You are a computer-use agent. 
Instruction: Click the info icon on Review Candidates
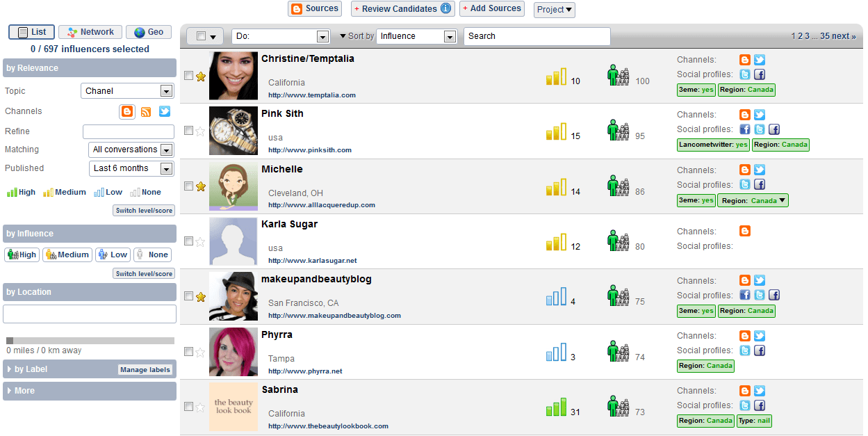[446, 9]
